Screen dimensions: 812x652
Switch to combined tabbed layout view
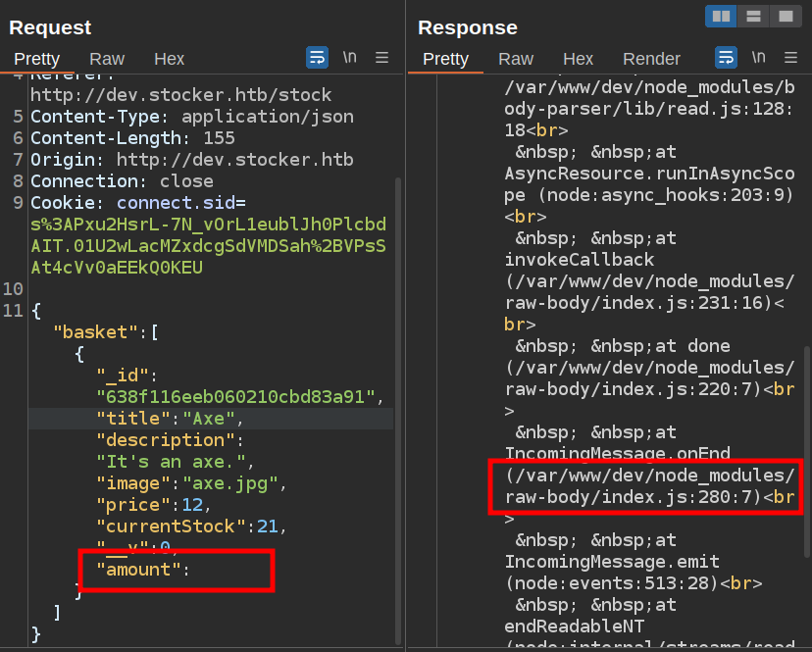[786, 16]
